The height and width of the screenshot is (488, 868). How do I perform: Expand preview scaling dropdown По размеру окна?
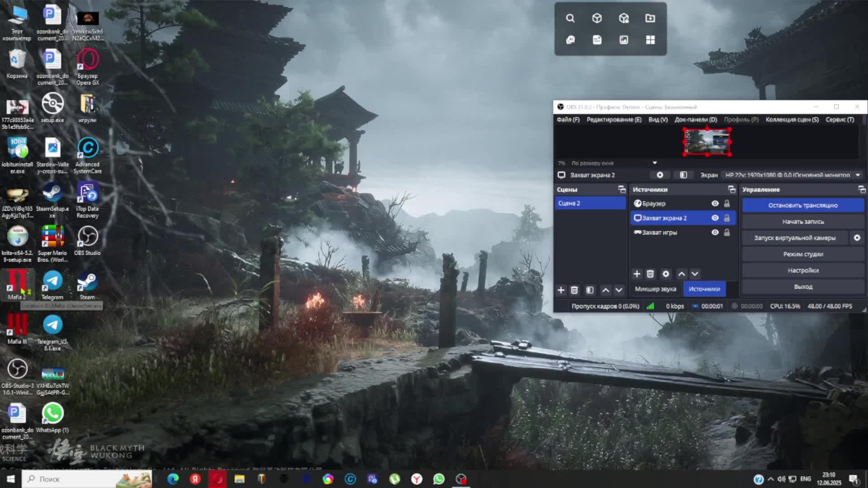pos(655,163)
